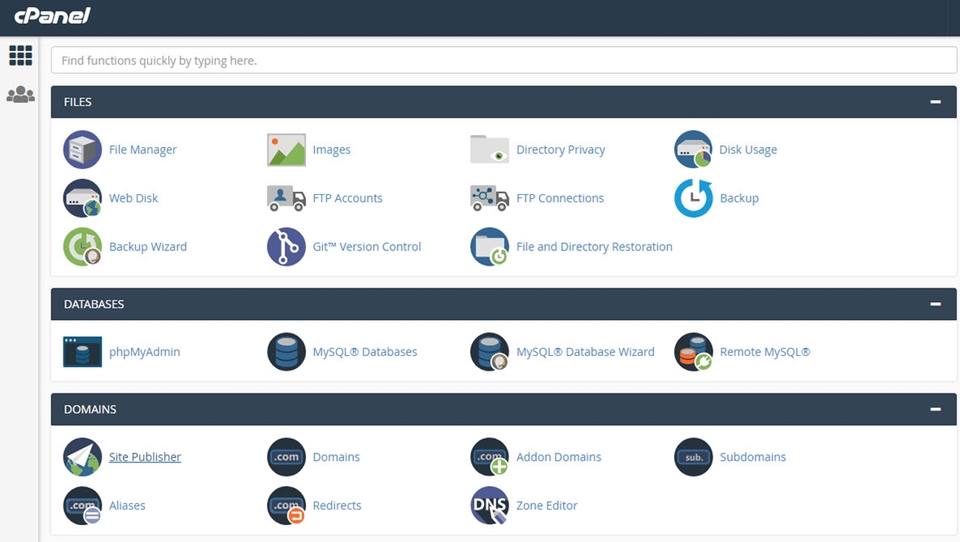960x542 pixels.
Task: Collapse the Databases section
Action: [x=935, y=304]
